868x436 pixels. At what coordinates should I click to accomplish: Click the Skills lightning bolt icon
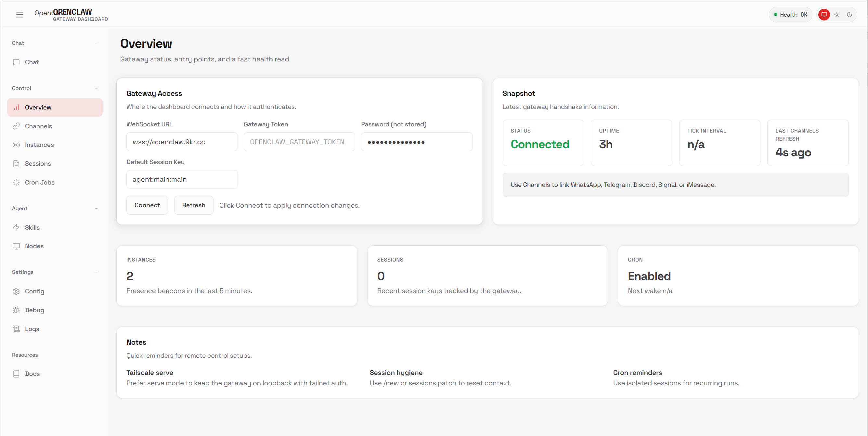click(x=16, y=227)
